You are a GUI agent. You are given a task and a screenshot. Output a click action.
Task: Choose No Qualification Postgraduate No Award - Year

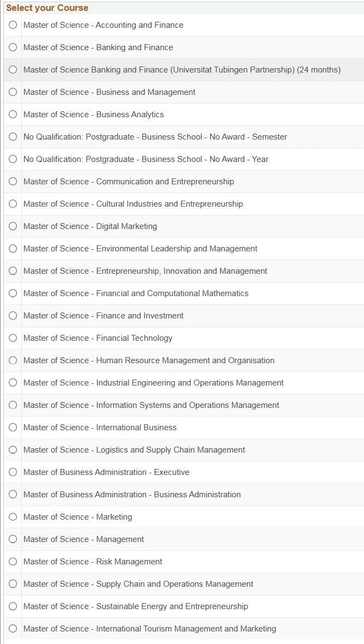(13, 159)
